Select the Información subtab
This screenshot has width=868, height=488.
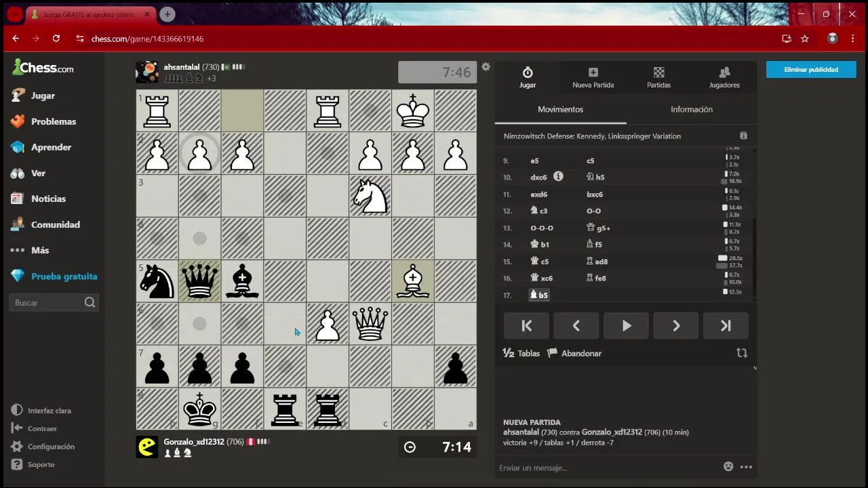tap(692, 109)
